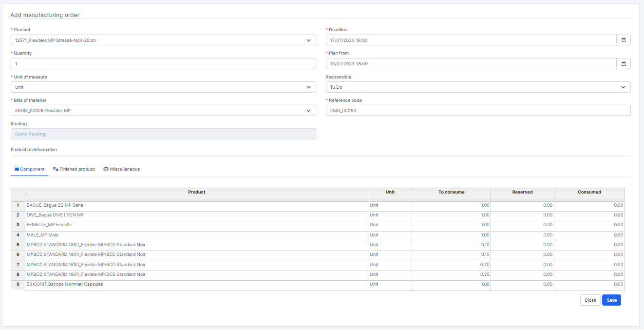Click the Quantity input field

point(163,64)
